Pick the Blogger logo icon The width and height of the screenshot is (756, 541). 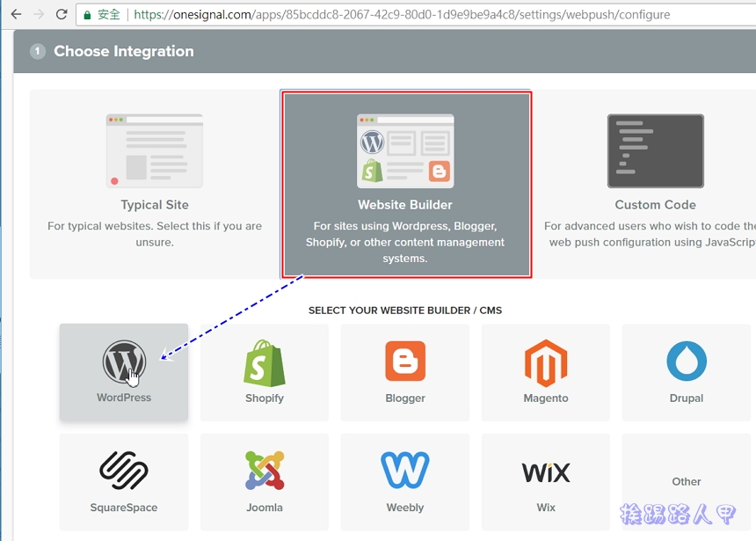click(405, 361)
